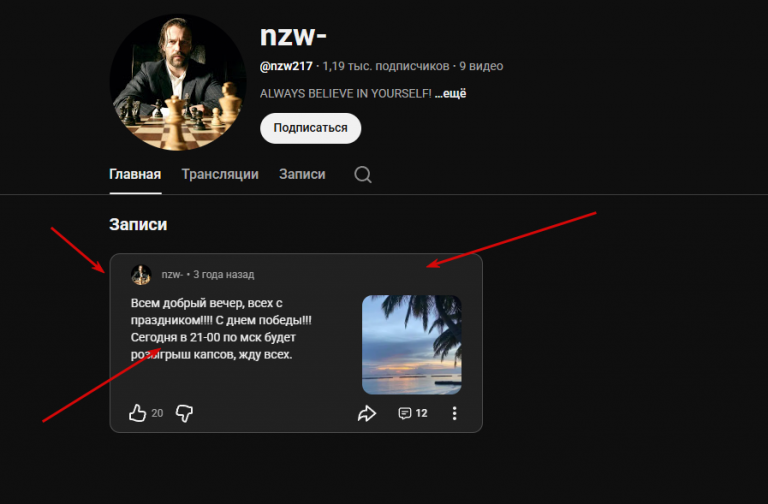Open the @nzw217 handle link

point(286,66)
